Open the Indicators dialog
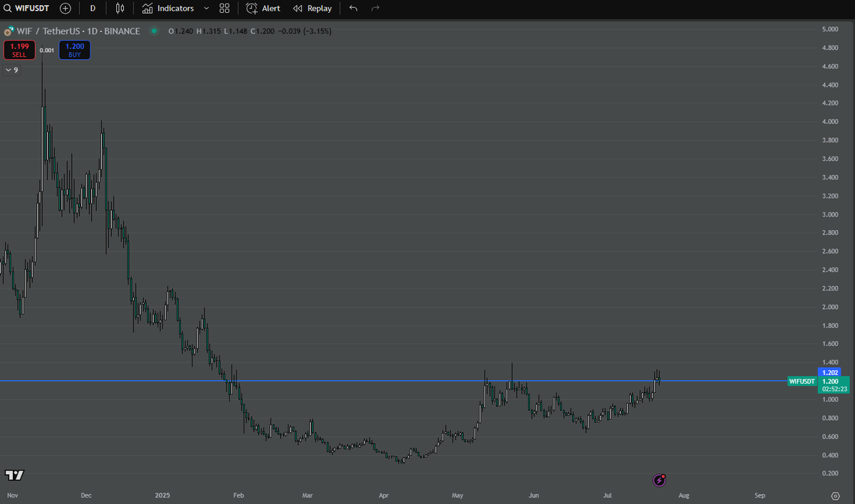Screen dimensions: 855x504 [x=168, y=9]
